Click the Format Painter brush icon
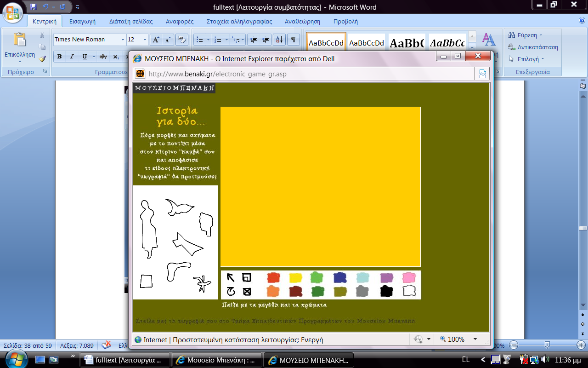588x368 pixels. (42, 58)
